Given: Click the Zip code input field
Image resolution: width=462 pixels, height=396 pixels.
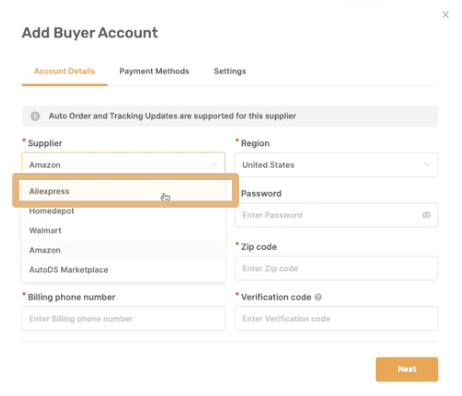Looking at the screenshot, I should (x=336, y=268).
